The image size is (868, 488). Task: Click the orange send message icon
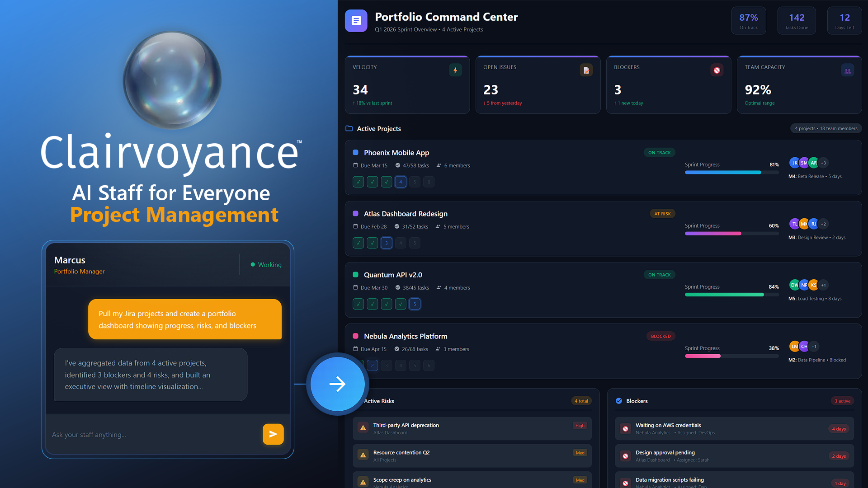point(273,434)
